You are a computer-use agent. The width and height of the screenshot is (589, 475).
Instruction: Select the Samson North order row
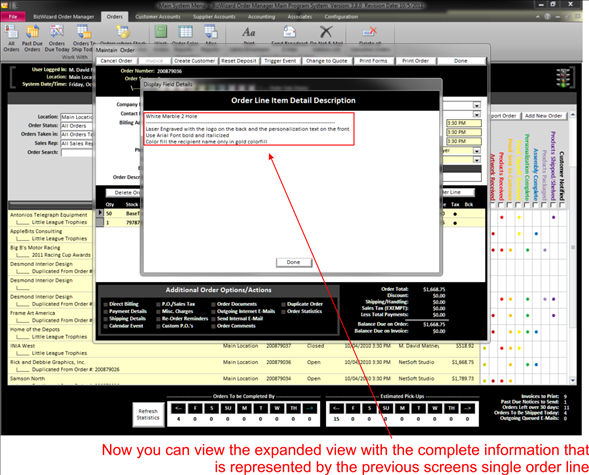pos(244,379)
